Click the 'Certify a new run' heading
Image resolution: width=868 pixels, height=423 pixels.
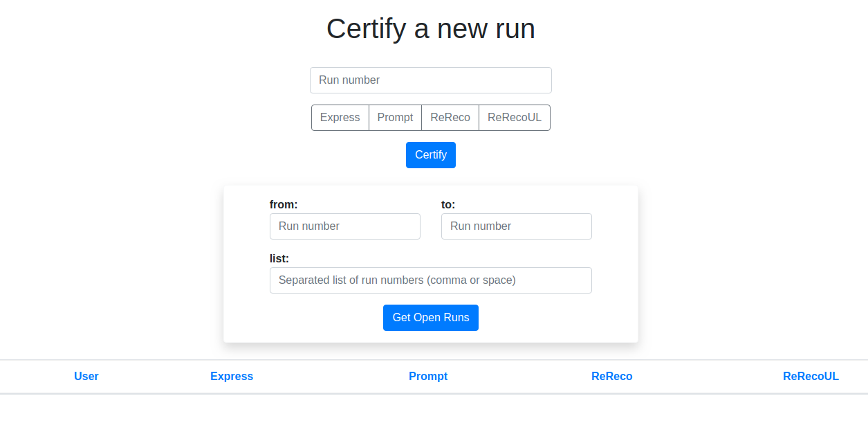431,29
